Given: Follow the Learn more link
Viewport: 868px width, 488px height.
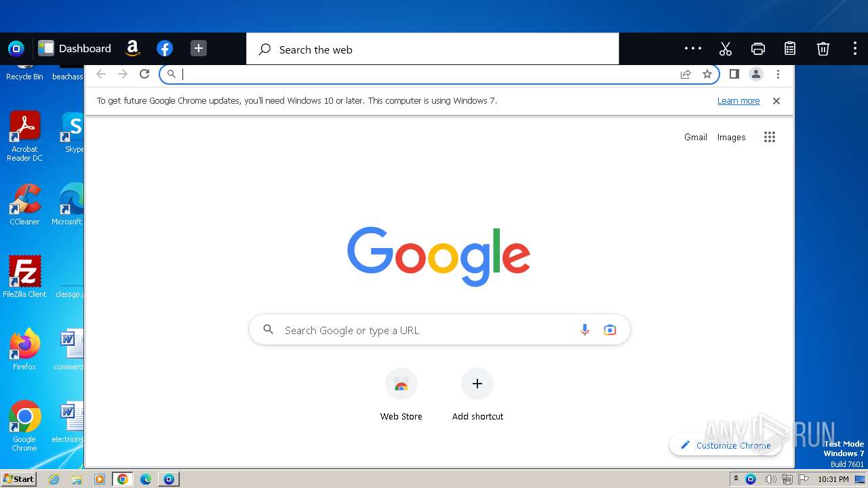Looking at the screenshot, I should (x=738, y=101).
